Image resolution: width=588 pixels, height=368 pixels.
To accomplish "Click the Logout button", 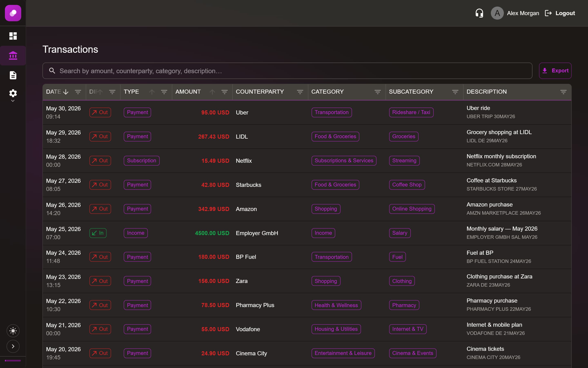I will tap(560, 13).
